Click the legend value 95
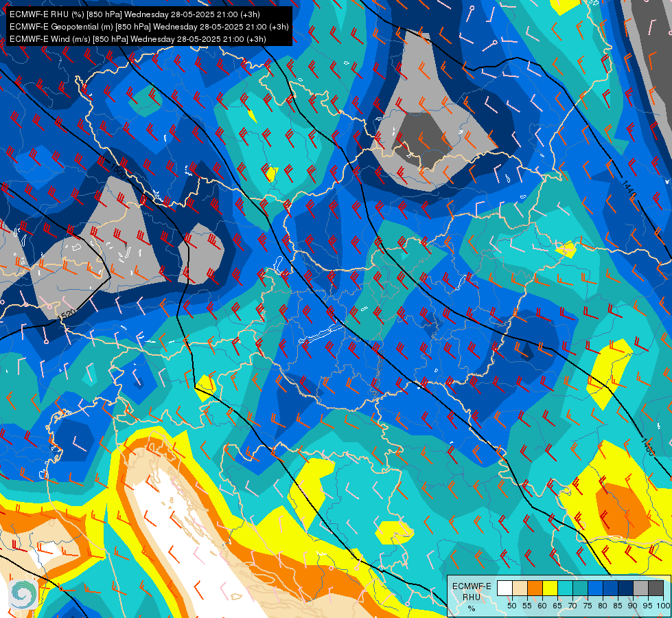This screenshot has height=618, width=672. click(x=647, y=606)
